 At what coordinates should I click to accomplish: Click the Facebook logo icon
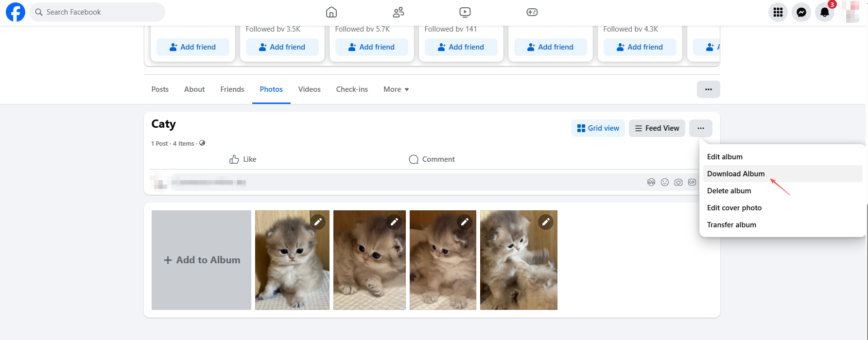16,12
